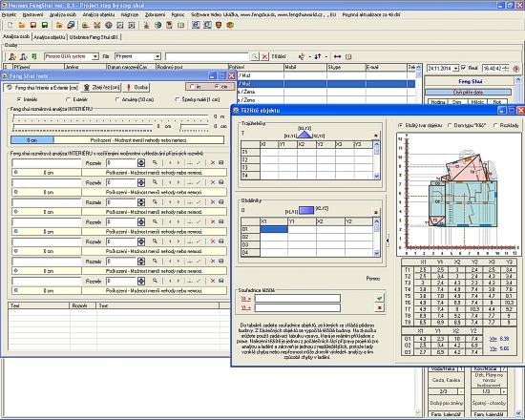Click the green arrows icon in Osoby toolbar
Image resolution: width=525 pixels, height=420 pixels.
34,56
